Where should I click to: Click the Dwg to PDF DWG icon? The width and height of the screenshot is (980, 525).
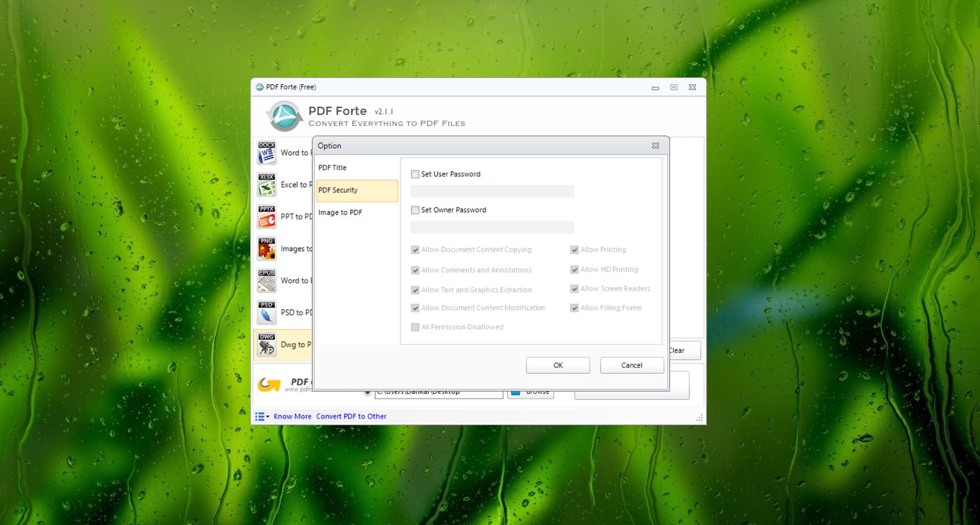click(x=266, y=345)
